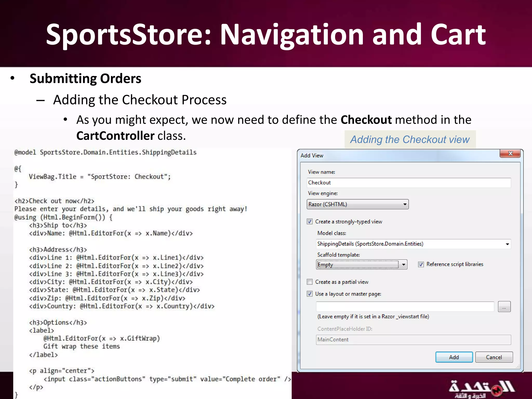Close the Add View dialog
The image size is (532, 399).
tap(510, 154)
